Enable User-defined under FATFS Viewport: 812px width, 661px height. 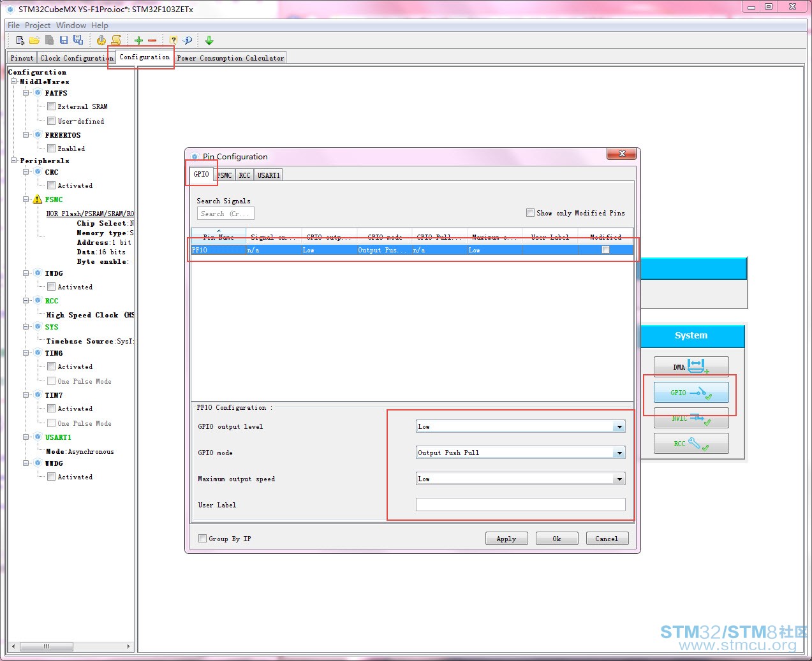tap(51, 120)
